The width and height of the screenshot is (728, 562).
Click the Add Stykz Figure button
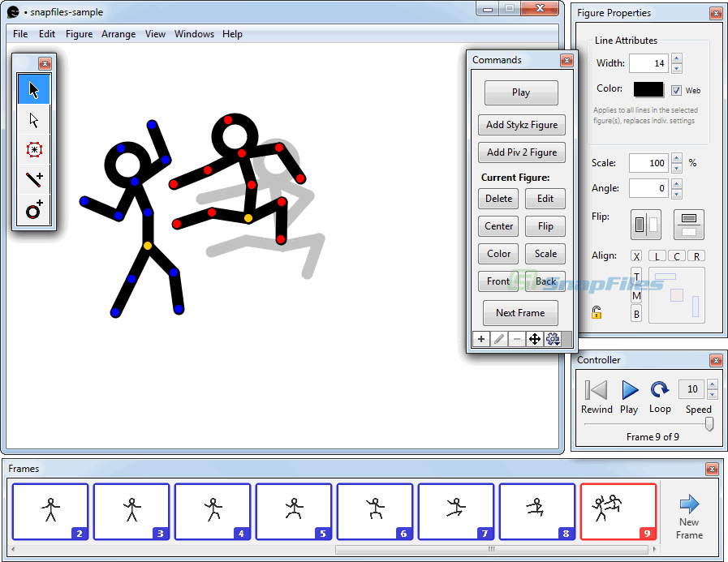(521, 125)
